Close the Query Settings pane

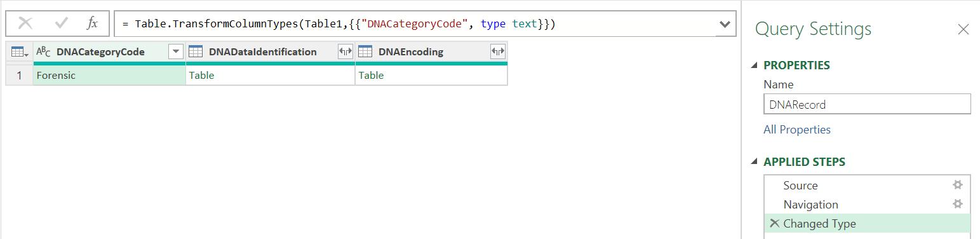pos(963,29)
